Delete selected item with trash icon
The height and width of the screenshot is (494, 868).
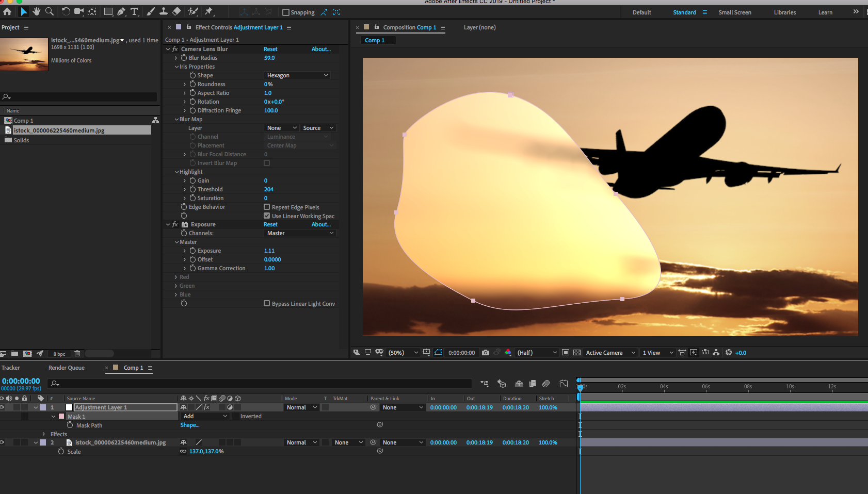77,354
